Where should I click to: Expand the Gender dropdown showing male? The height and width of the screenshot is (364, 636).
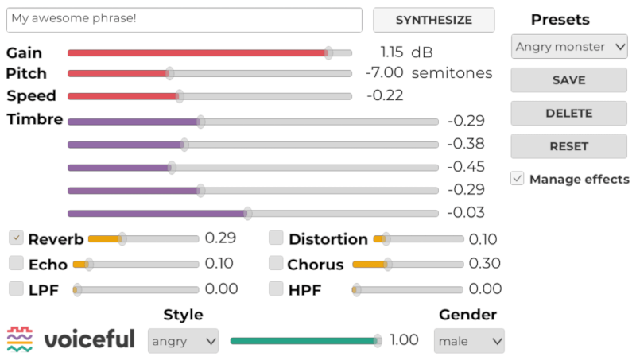pyautogui.click(x=469, y=341)
